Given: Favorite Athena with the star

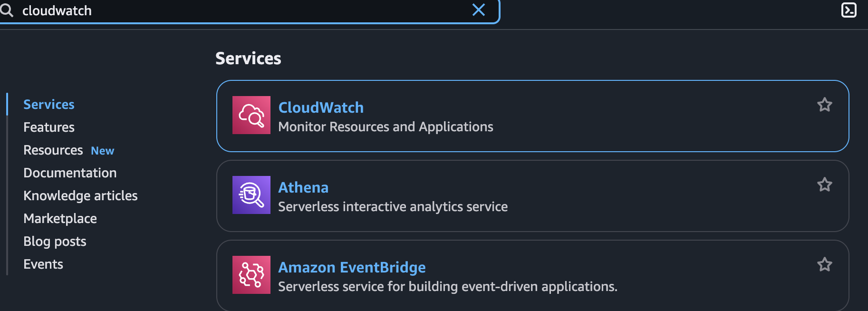Looking at the screenshot, I should click(825, 185).
